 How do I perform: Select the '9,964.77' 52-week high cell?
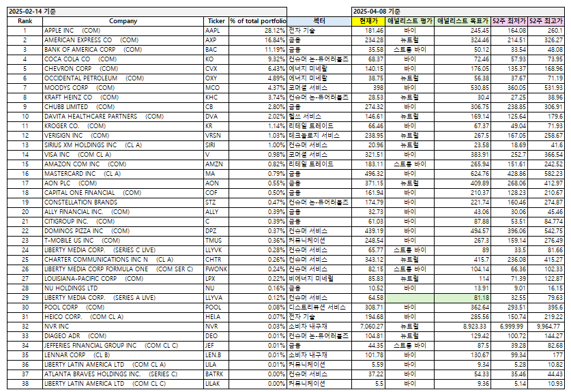click(x=546, y=326)
